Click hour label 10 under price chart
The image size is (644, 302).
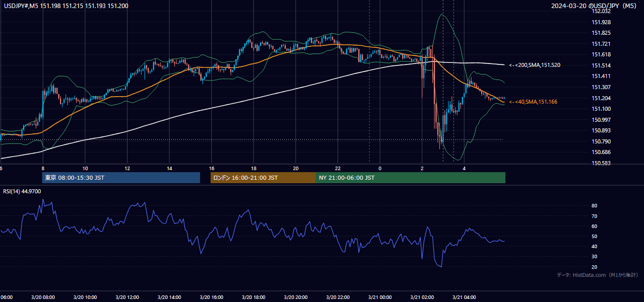[85, 168]
